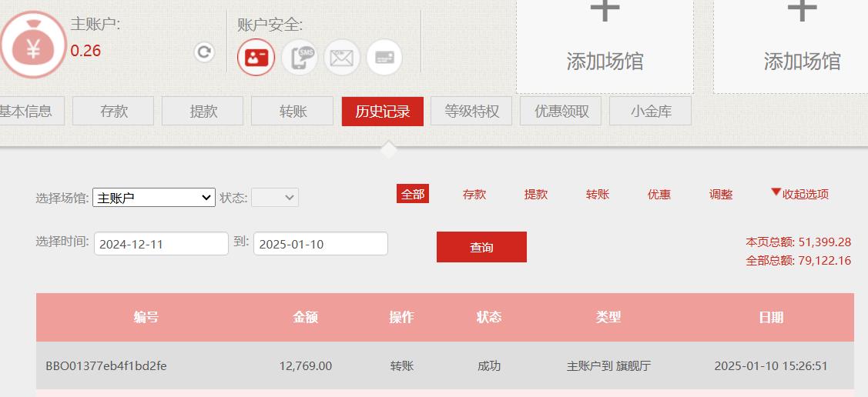Click the end date field 2025-01-10
Image resolution: width=868 pixels, height=397 pixels.
pos(320,244)
